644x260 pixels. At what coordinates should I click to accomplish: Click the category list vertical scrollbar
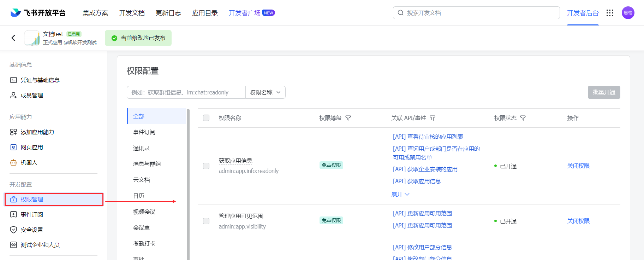pyautogui.click(x=188, y=184)
